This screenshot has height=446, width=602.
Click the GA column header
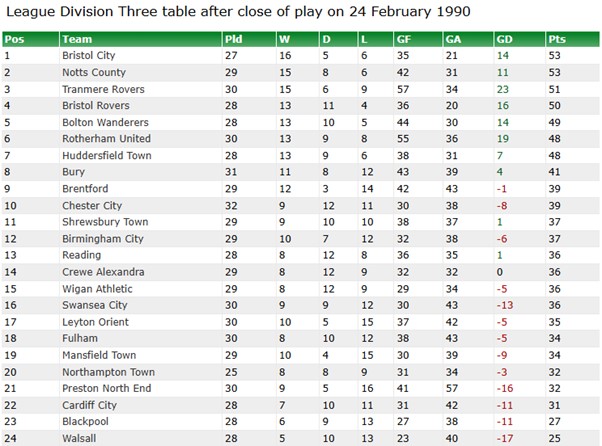point(468,39)
